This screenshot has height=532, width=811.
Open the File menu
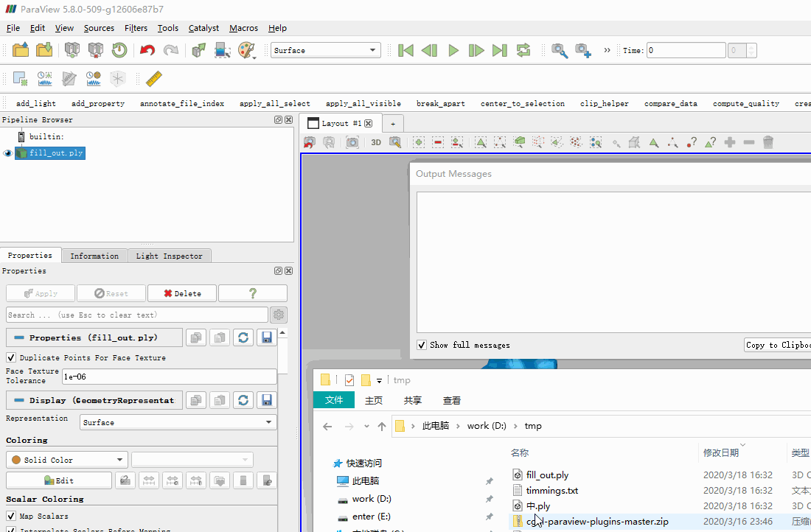tap(13, 28)
